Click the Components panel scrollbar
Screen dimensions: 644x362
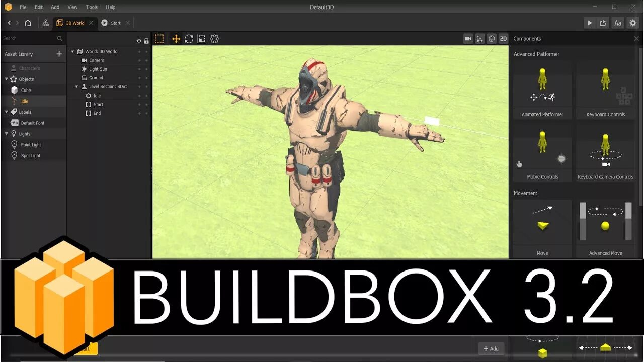tap(640, 126)
